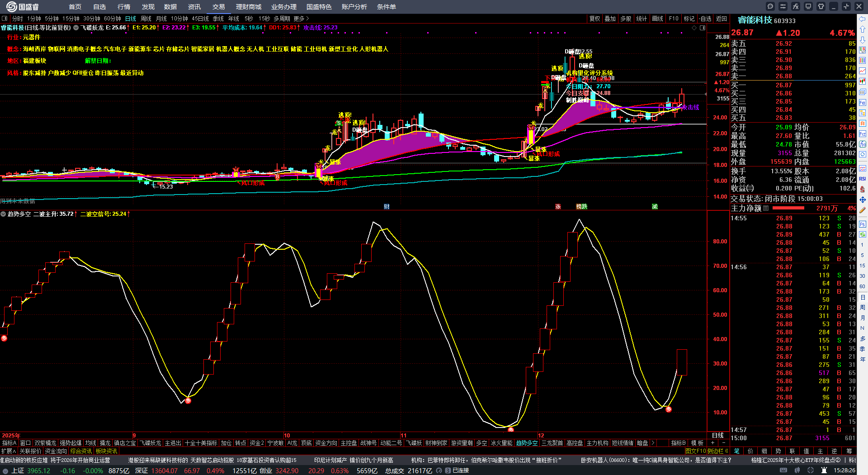Open the 趋势多空 indicator dropdown arrow
This screenshot has width=868, height=475.
click(x=4, y=214)
